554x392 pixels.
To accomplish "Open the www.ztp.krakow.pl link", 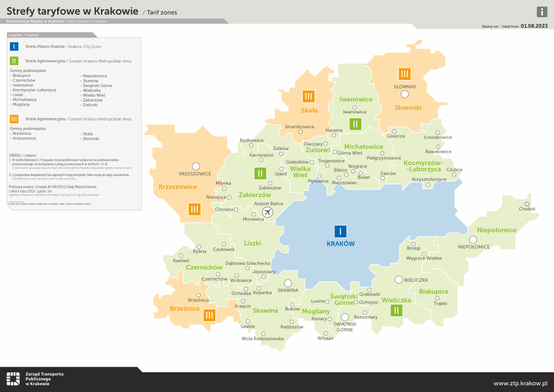I will (520, 383).
